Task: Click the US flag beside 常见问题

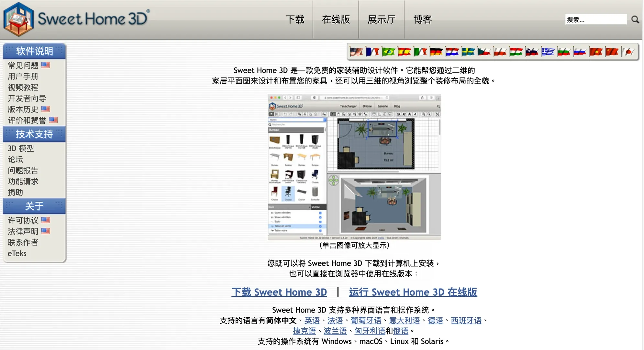Action: pos(46,65)
